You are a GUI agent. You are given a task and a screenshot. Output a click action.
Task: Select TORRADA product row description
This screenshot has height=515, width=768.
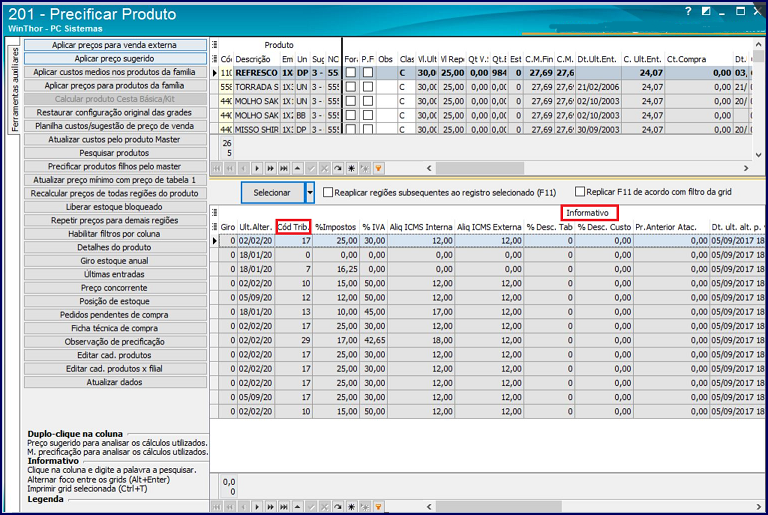tap(257, 87)
